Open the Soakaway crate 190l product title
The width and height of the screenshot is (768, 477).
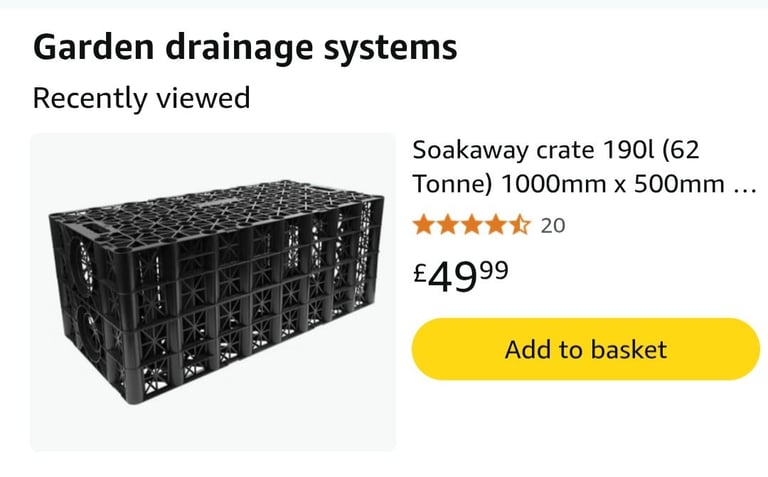click(x=585, y=167)
